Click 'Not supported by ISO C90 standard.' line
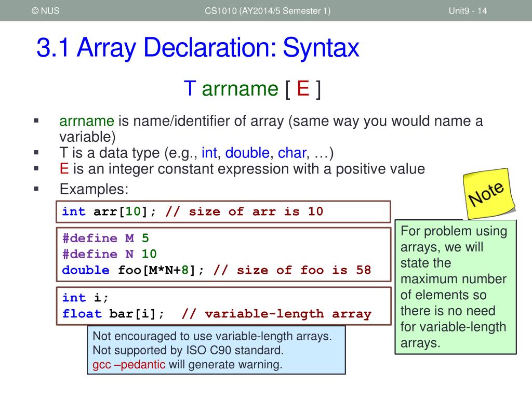 click(188, 350)
